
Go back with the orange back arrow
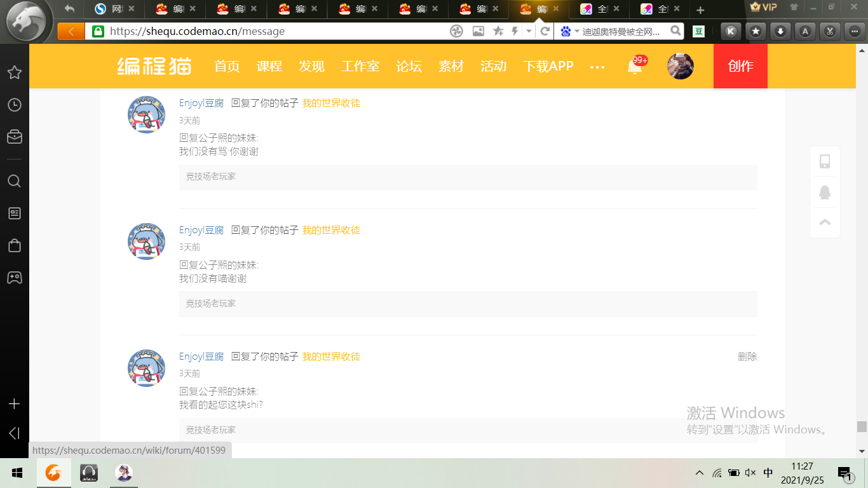(x=71, y=31)
